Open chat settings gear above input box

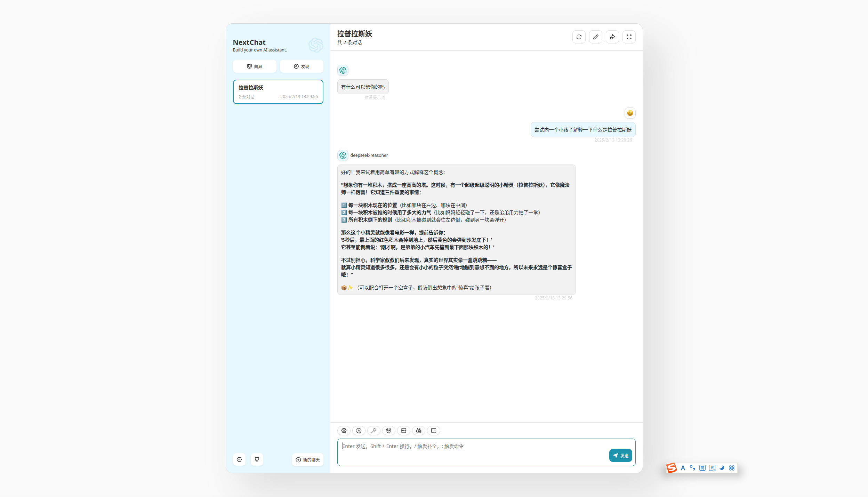(344, 431)
